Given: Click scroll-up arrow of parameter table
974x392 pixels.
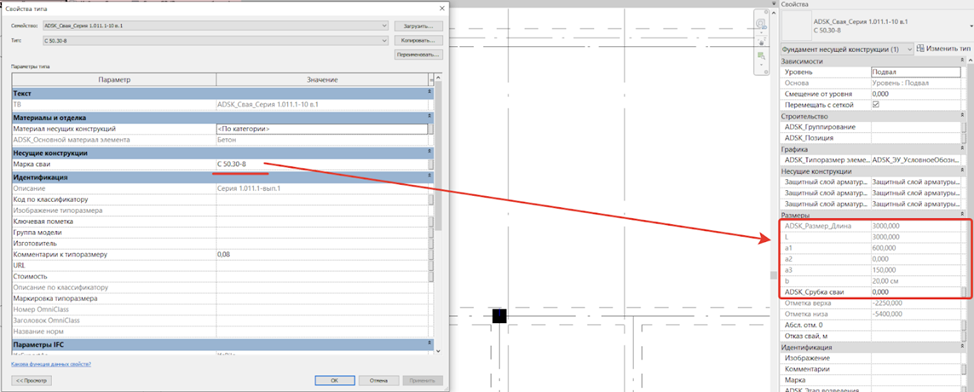Looking at the screenshot, I should 439,78.
